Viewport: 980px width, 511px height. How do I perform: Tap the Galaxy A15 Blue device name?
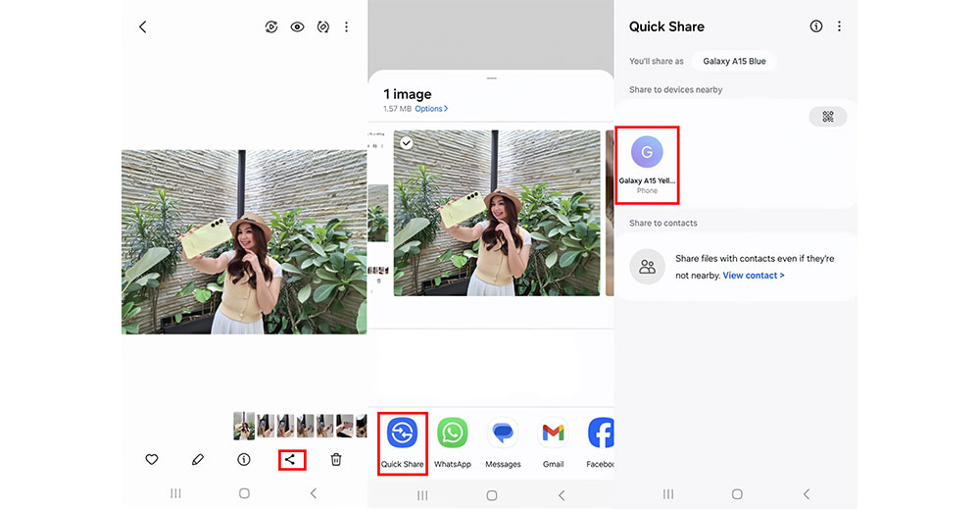point(734,61)
